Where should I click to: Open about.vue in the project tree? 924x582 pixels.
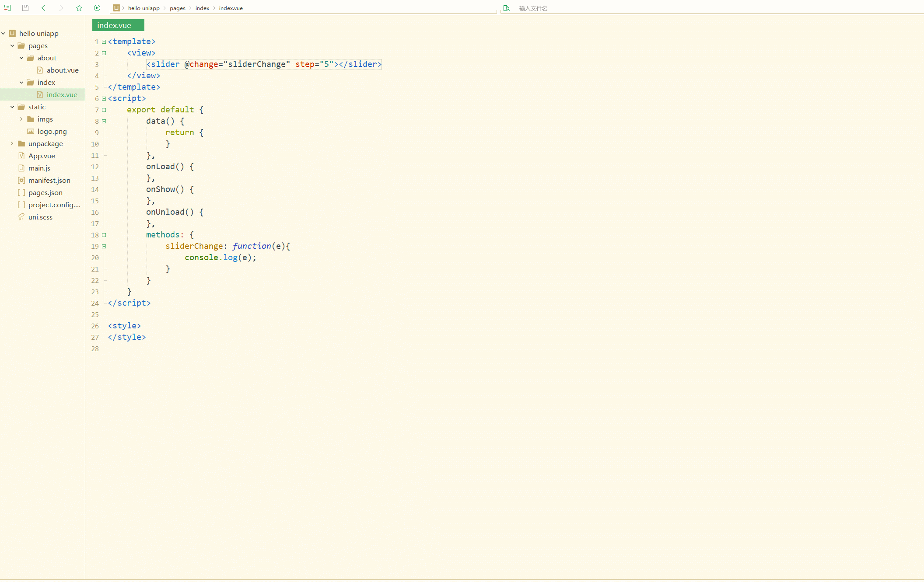(x=63, y=70)
